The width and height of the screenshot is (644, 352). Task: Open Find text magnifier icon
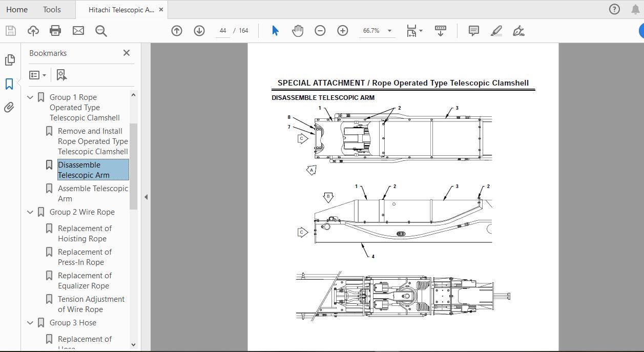click(x=101, y=31)
